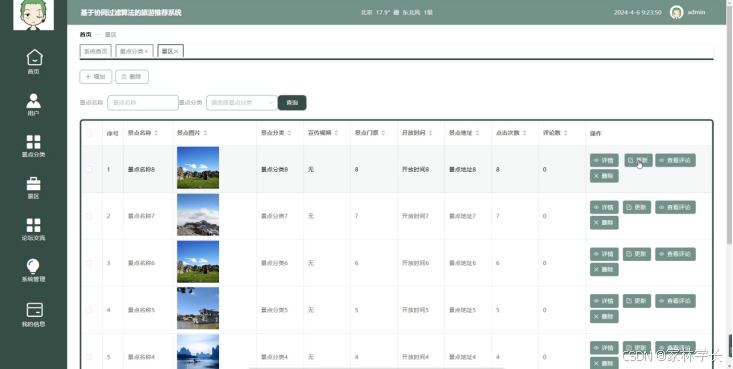Open the 景点名称8 scenery thumbnail
The image size is (733, 369).
coord(198,167)
